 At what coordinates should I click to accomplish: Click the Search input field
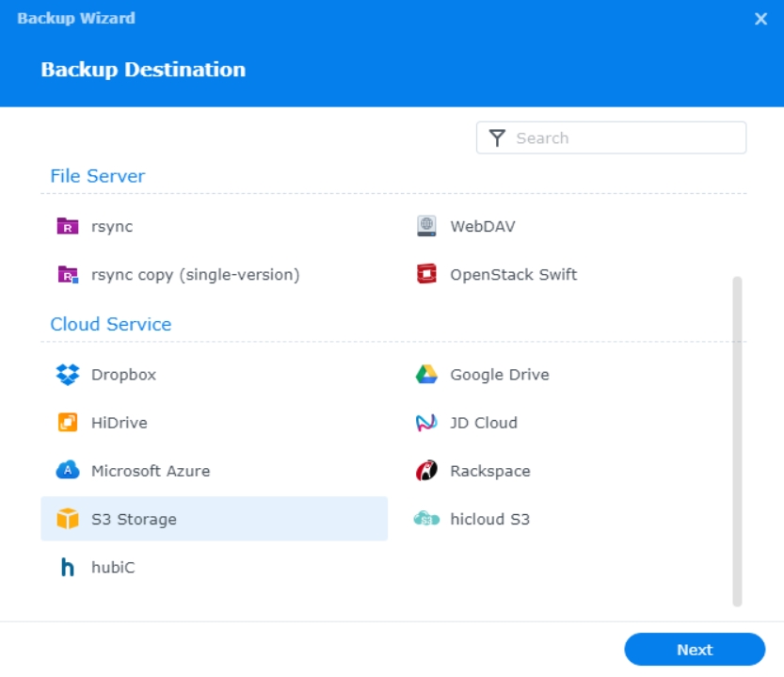[x=626, y=138]
